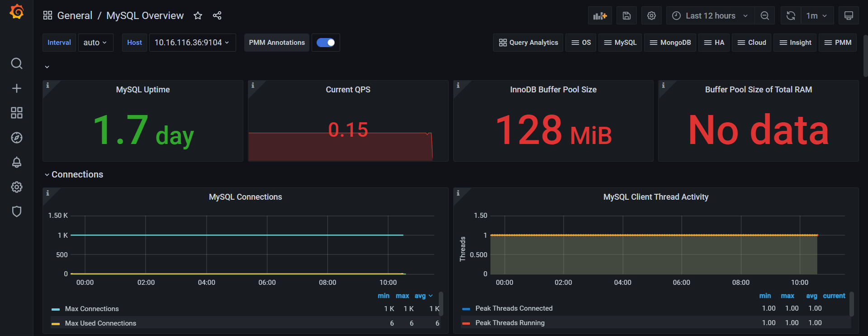Toggle Peak Threads Running series visibility
The height and width of the screenshot is (336, 868).
pyautogui.click(x=510, y=323)
